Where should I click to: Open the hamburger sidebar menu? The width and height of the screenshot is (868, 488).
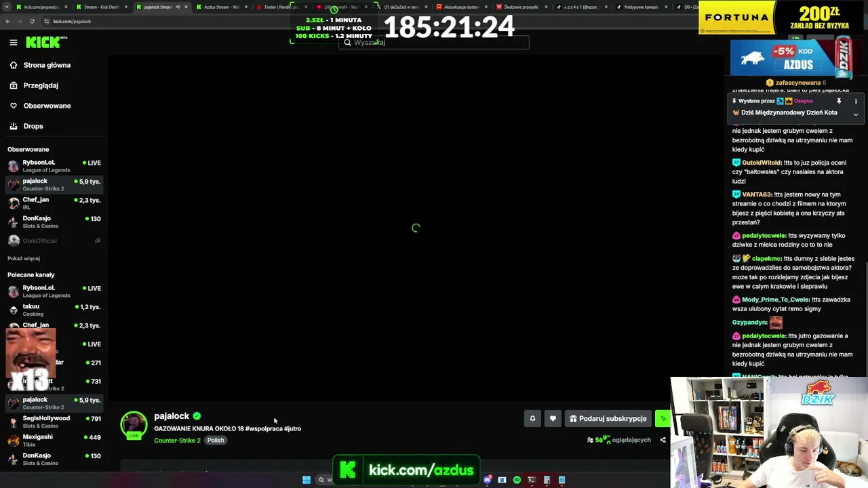(14, 43)
